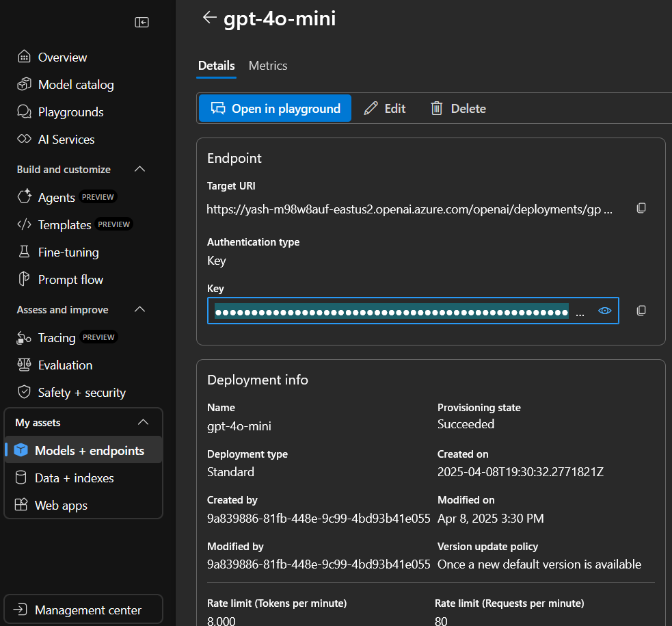Open Safety + security settings
This screenshot has height=626, width=672.
pyautogui.click(x=80, y=392)
